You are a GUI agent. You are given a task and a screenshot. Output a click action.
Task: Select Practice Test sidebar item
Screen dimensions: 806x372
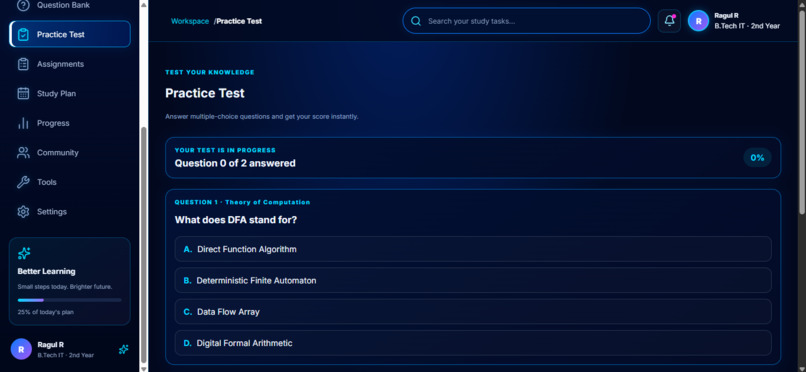click(x=70, y=34)
